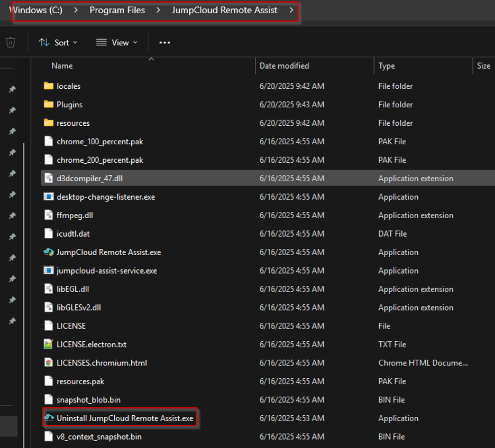Image resolution: width=495 pixels, height=448 pixels.
Task: Click the d3dcompiler_47.dll file icon
Action: (x=49, y=179)
